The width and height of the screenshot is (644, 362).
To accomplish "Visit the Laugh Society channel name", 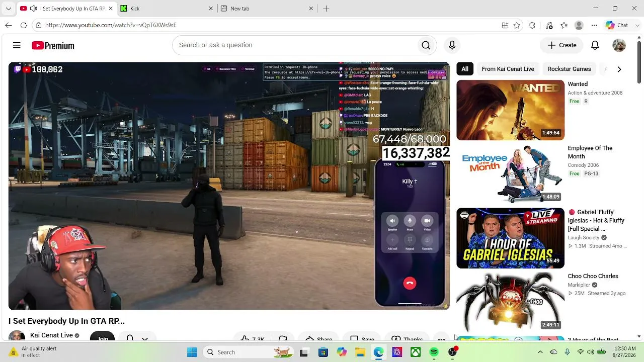I will tap(584, 238).
